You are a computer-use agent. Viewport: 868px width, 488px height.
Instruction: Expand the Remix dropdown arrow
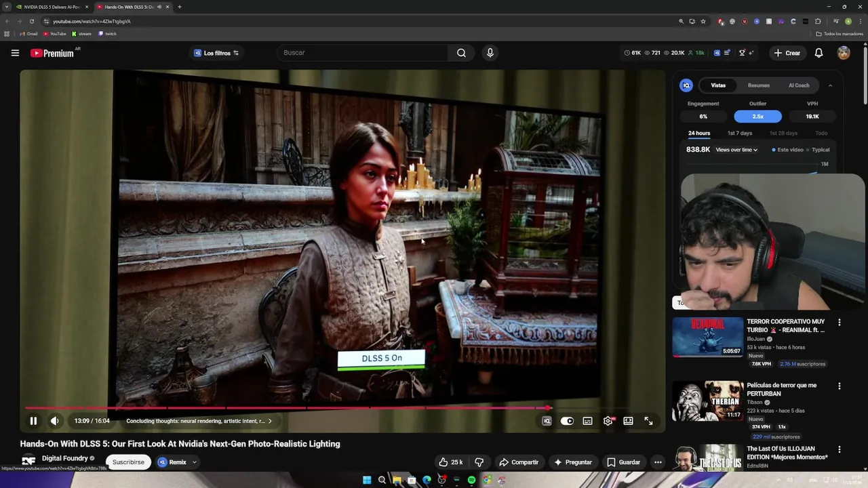pos(194,462)
